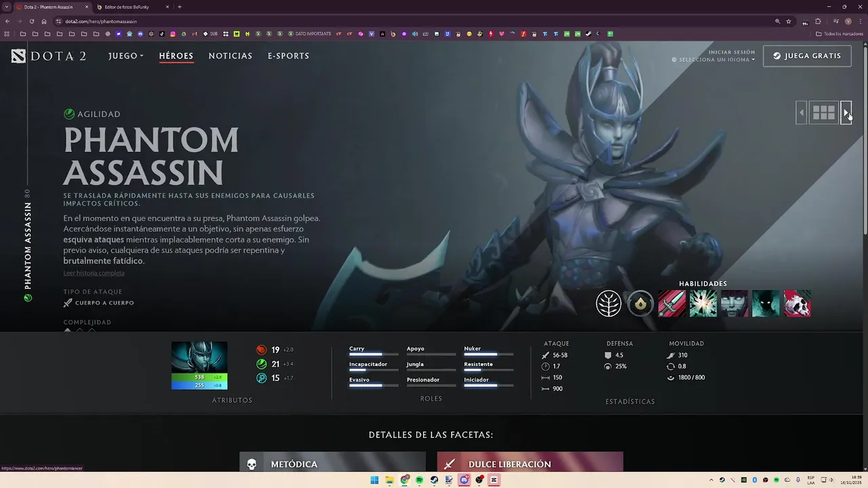Click the strength attribute icon

click(262, 350)
